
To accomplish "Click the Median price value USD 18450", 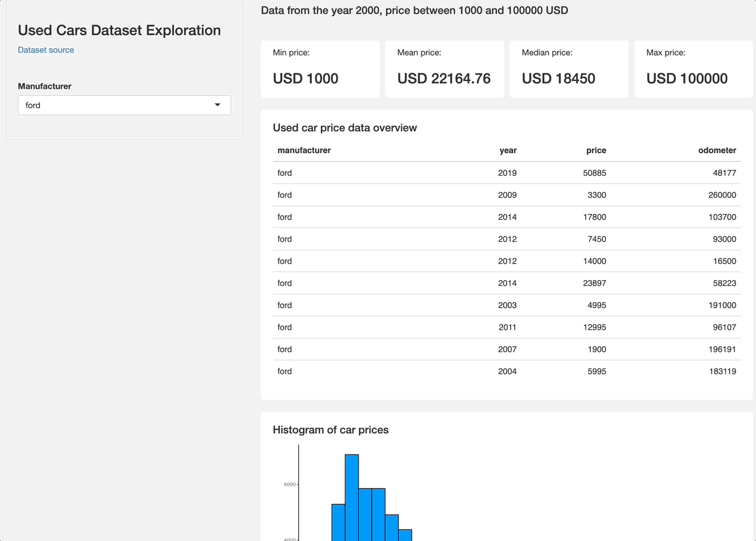I will pos(558,79).
